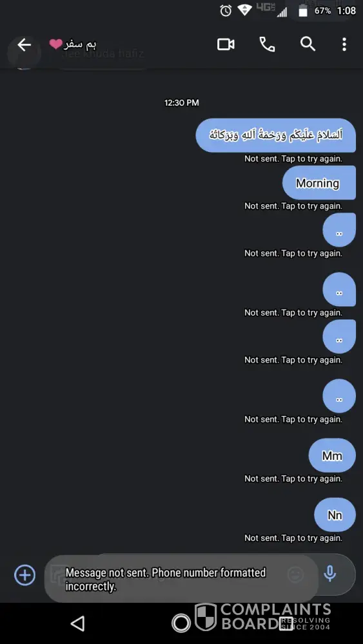The width and height of the screenshot is (363, 644).
Task: Call the contact using the phone icon
Action: pyautogui.click(x=267, y=44)
